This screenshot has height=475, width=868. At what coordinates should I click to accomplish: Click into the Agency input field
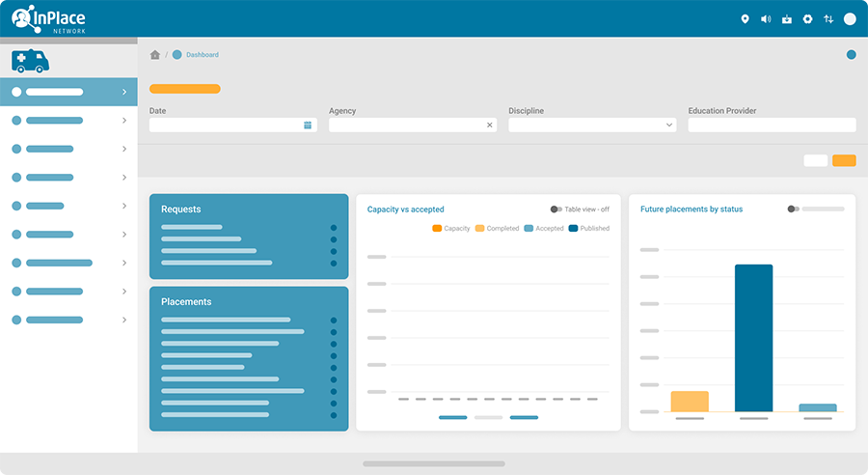coord(413,125)
